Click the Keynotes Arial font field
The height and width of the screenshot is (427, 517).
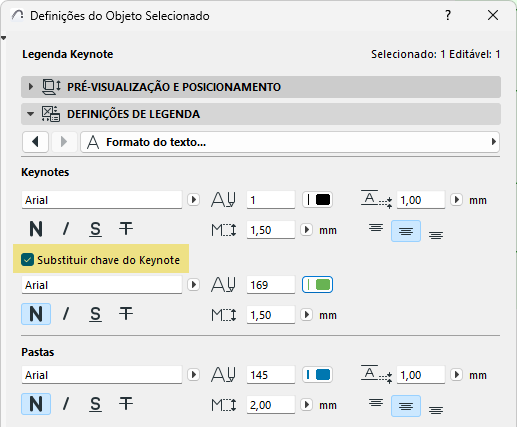tap(102, 200)
